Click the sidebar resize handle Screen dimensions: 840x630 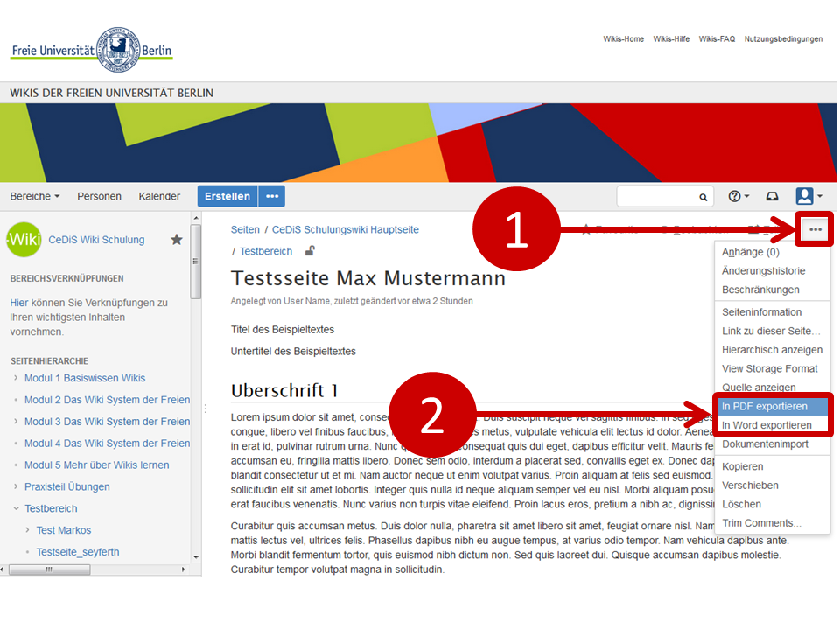click(205, 409)
